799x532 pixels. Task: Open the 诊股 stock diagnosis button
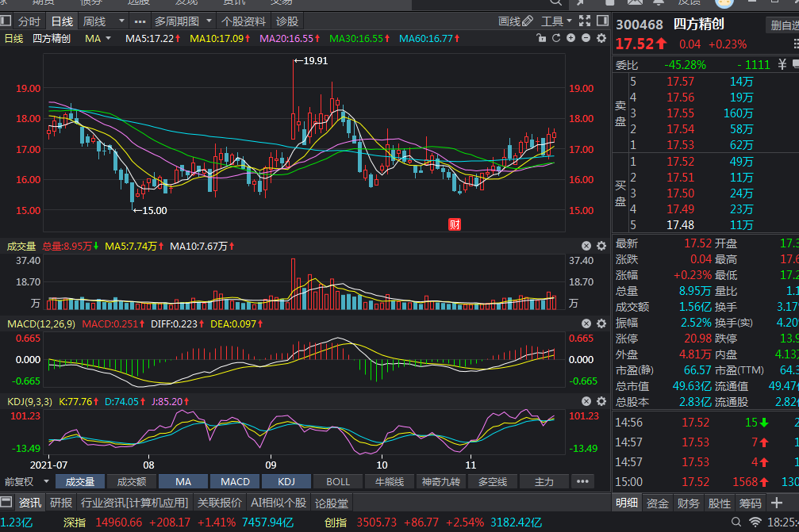(287, 21)
